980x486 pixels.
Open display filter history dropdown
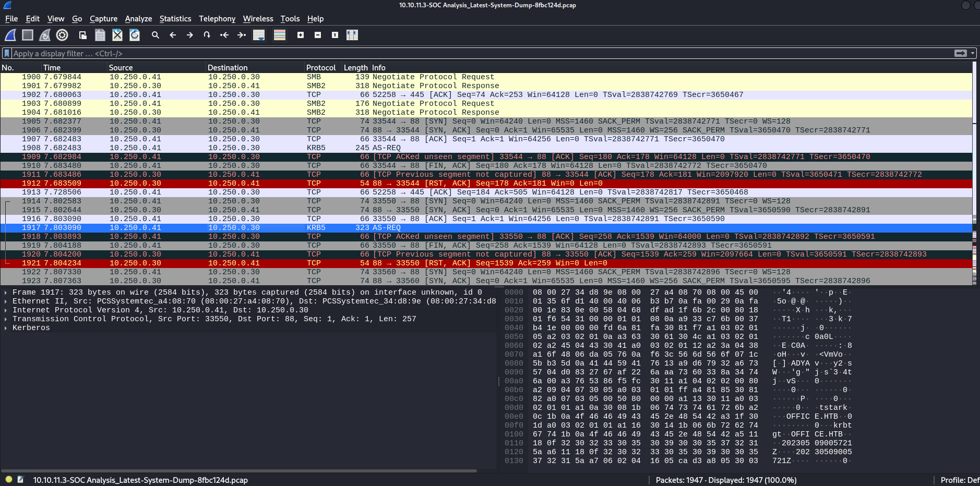click(x=973, y=53)
